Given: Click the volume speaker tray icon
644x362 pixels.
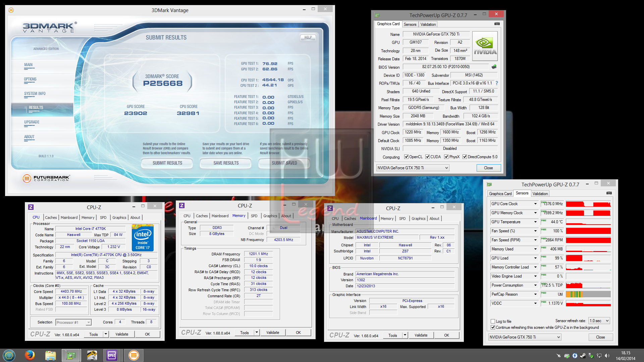Looking at the screenshot, I should click(607, 356).
